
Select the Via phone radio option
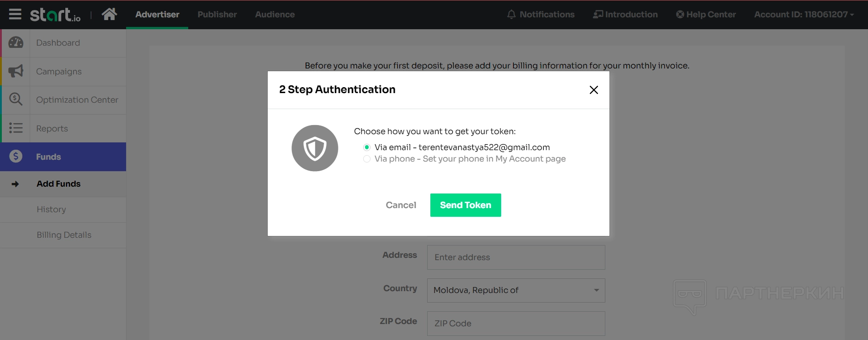367,159
